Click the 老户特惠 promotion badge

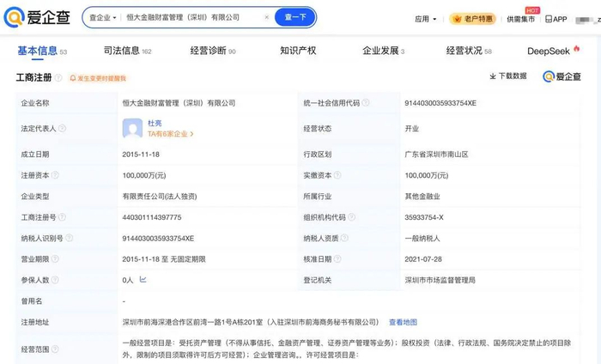pyautogui.click(x=472, y=19)
